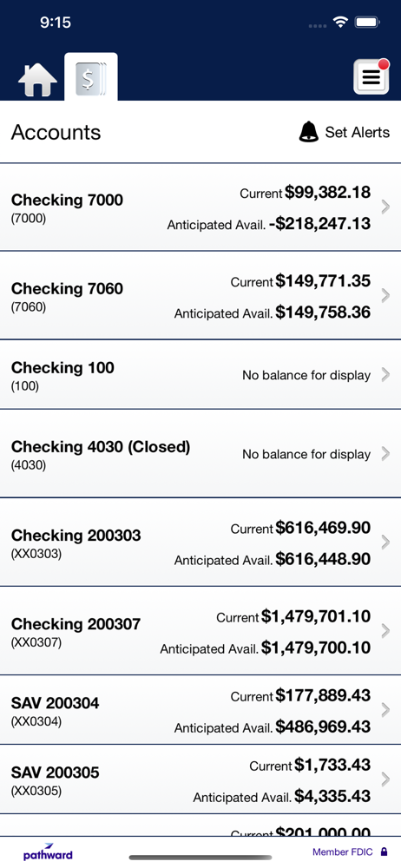Open the Set Alerts link
This screenshot has width=401, height=868.
pos(358,132)
